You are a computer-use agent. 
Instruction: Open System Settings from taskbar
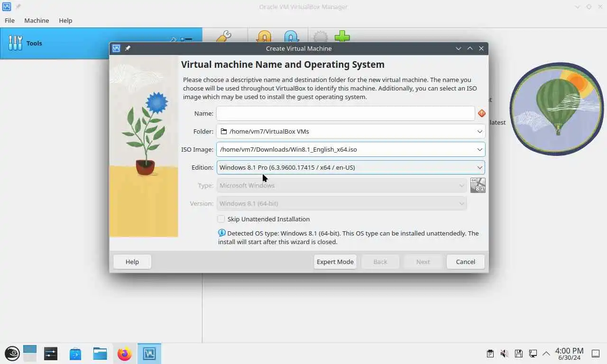(x=51, y=354)
